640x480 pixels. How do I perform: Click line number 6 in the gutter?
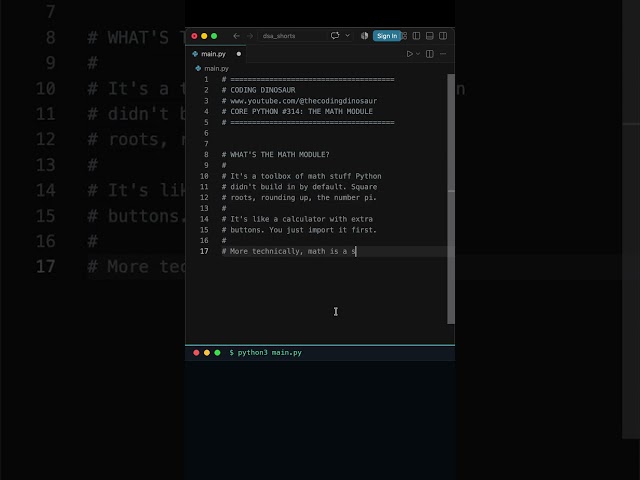[206, 133]
